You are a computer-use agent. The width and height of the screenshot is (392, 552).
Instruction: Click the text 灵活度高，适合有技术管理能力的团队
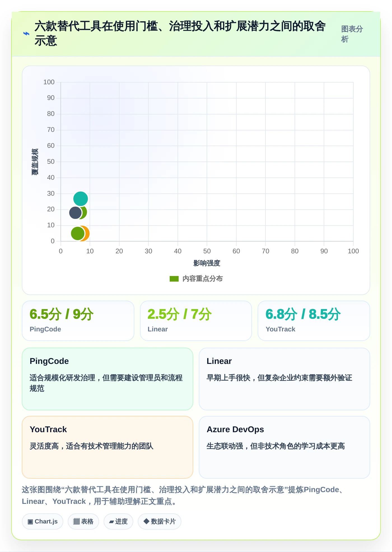[x=92, y=446]
